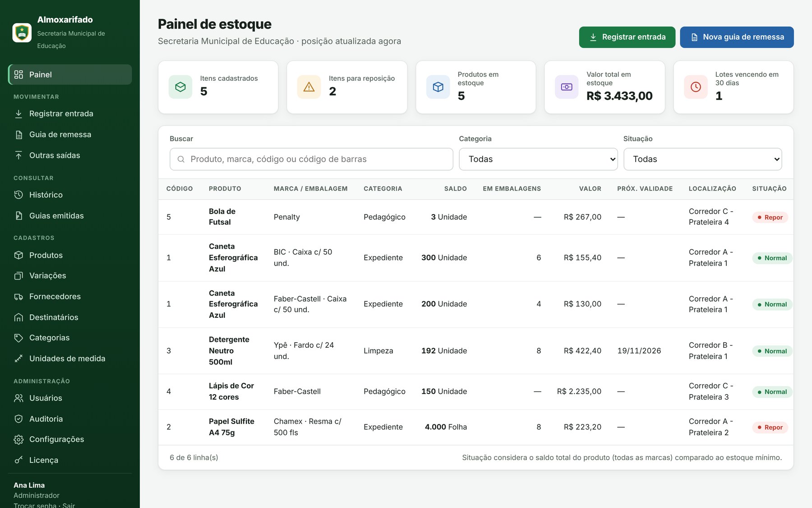The height and width of the screenshot is (508, 812).
Task: Click the Lápis de Cor 12 cores product name
Action: [x=231, y=391]
